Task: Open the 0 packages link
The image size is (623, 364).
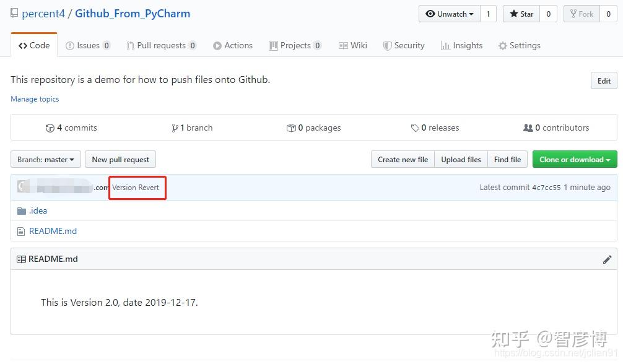Action: (x=313, y=128)
